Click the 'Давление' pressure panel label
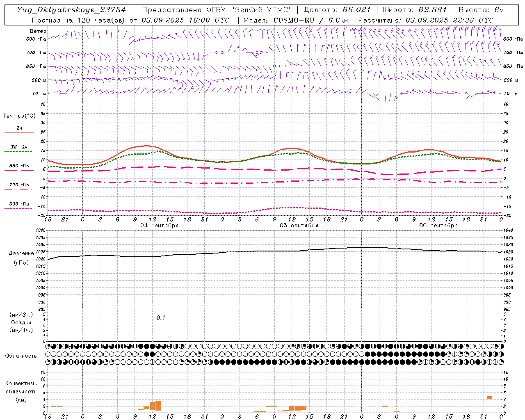The image size is (525, 420). tap(21, 253)
